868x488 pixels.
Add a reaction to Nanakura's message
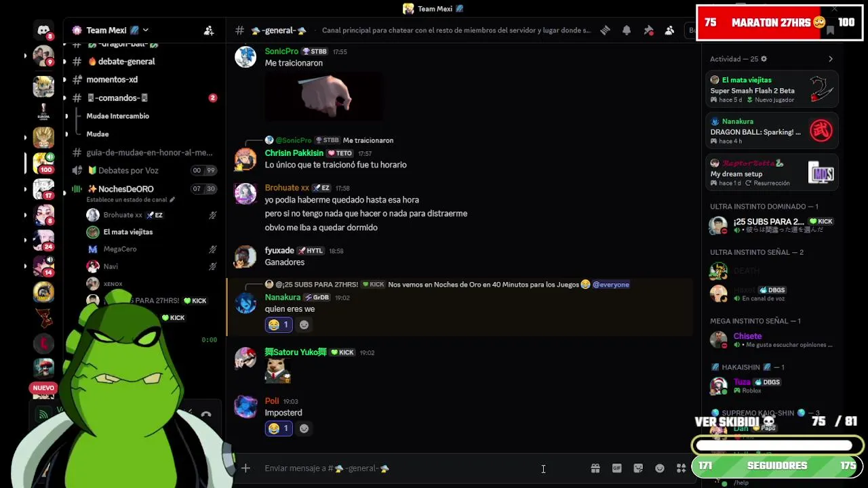click(x=304, y=325)
